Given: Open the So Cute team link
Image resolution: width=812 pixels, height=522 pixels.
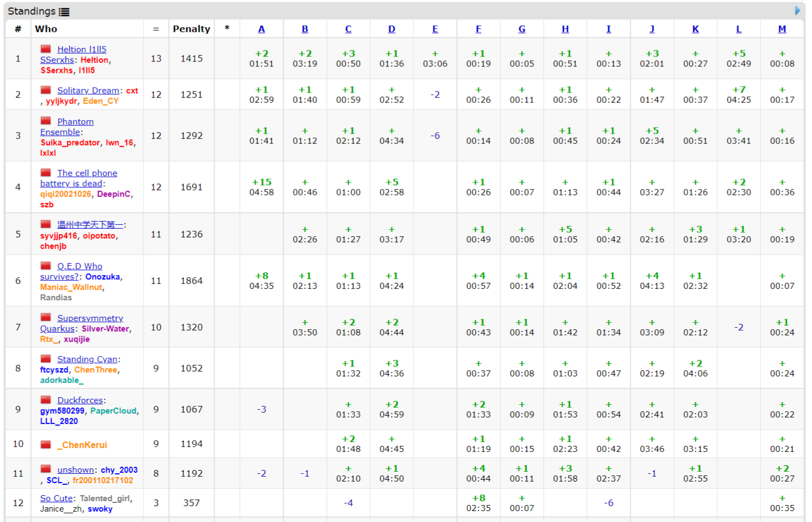Looking at the screenshot, I should [x=56, y=498].
